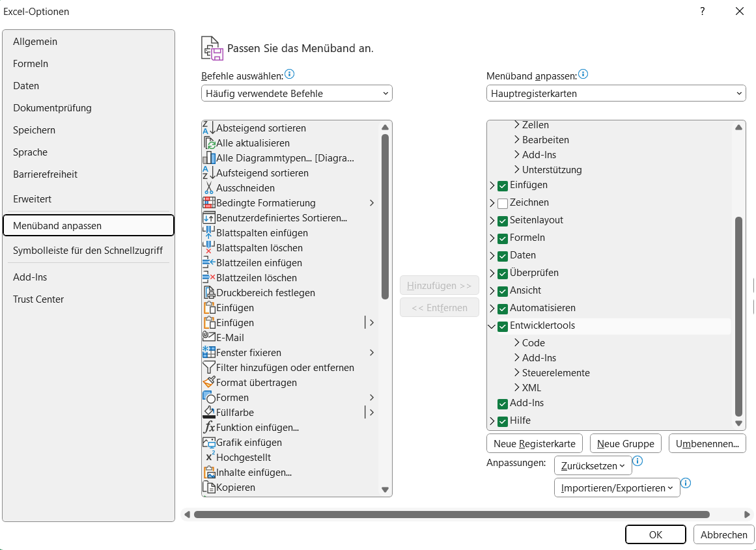This screenshot has width=756, height=550.
Task: Open the Trust Center category
Action: [88, 299]
